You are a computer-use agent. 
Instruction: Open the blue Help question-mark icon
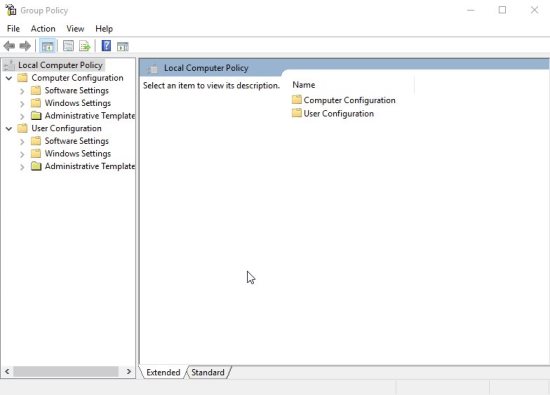click(106, 46)
